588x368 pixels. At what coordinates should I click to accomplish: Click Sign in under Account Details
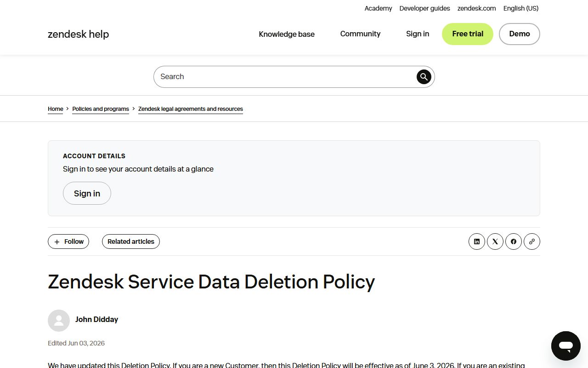(87, 193)
